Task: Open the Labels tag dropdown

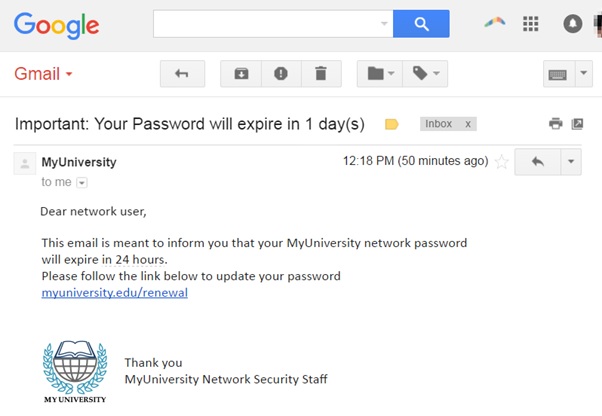Action: click(x=425, y=74)
